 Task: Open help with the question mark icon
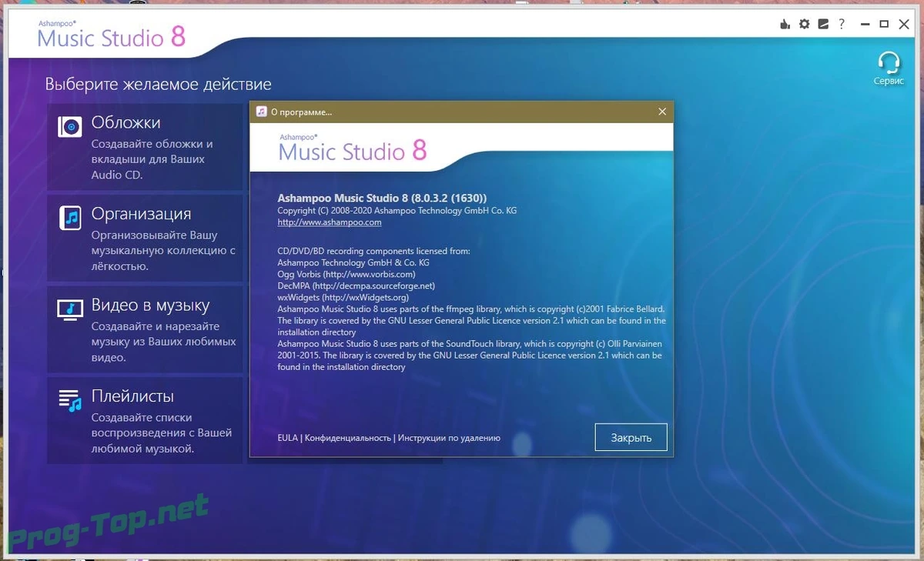point(842,24)
